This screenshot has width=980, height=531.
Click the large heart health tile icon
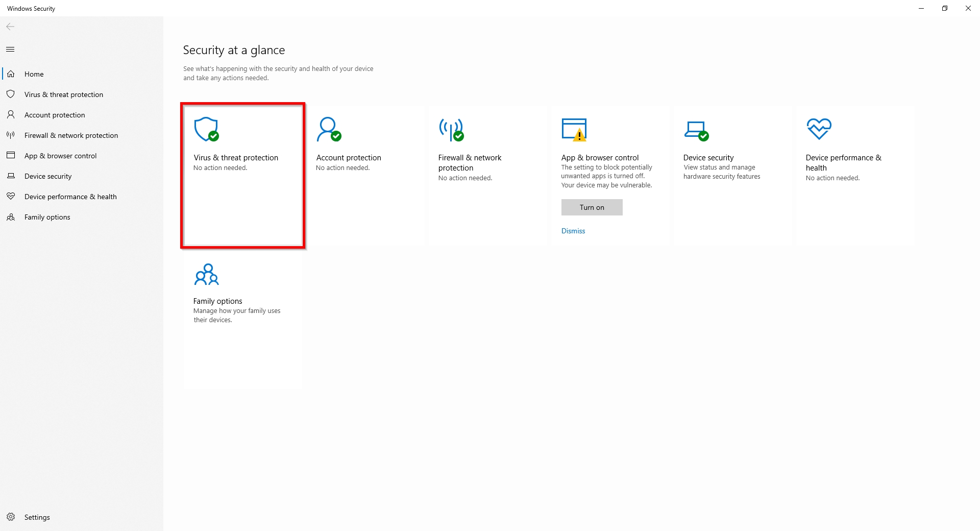coord(819,129)
